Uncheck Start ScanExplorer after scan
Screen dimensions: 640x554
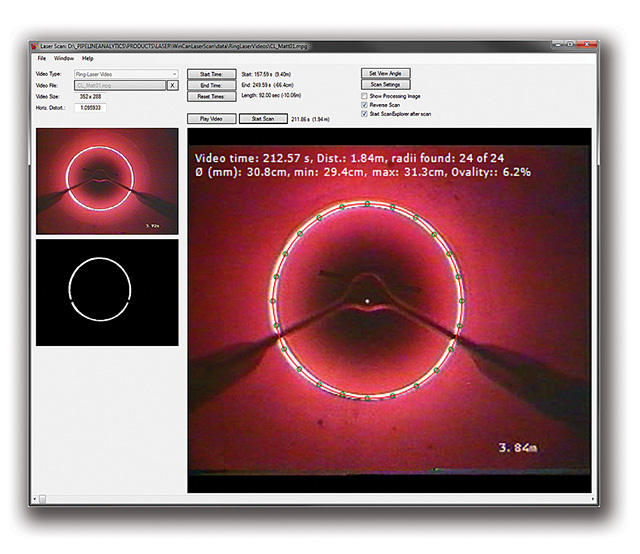[x=363, y=114]
